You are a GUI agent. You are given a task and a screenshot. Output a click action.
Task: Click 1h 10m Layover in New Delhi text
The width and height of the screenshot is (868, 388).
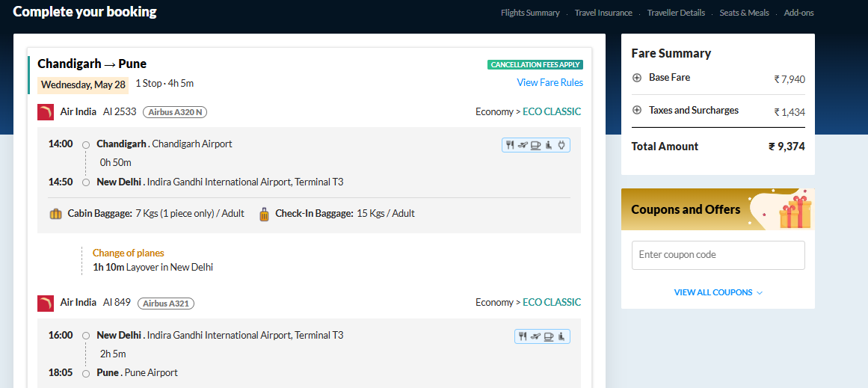pos(153,268)
